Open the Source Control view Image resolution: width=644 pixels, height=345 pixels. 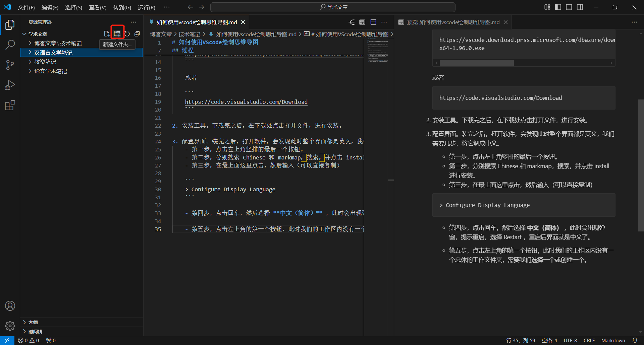(10, 65)
